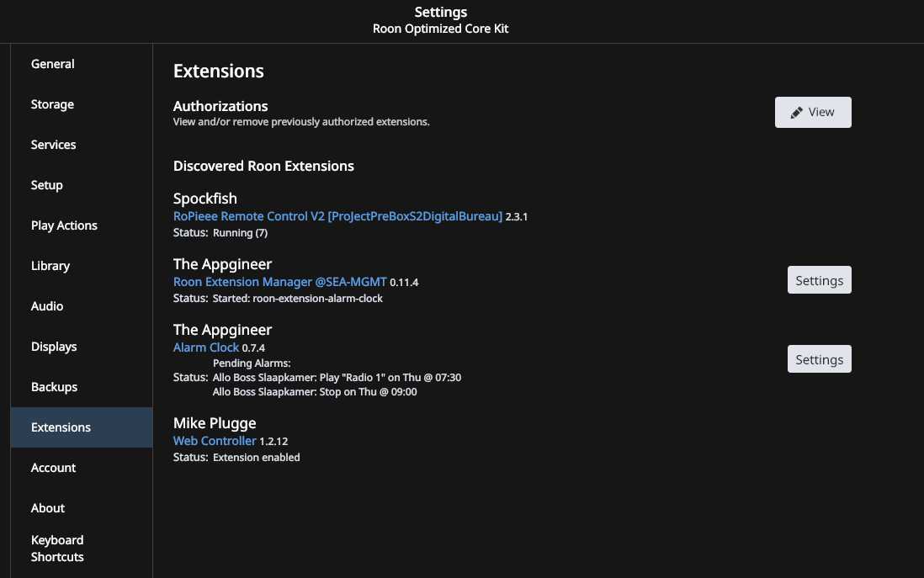Screen dimensions: 924x578
Task: Click the alarm Stop on Thu @ 09:00
Action: tap(315, 392)
